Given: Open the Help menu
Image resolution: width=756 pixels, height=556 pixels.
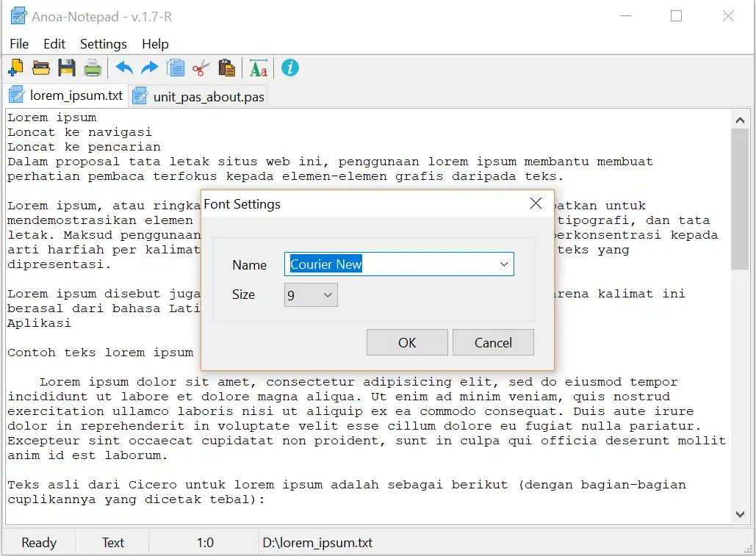Looking at the screenshot, I should point(155,44).
